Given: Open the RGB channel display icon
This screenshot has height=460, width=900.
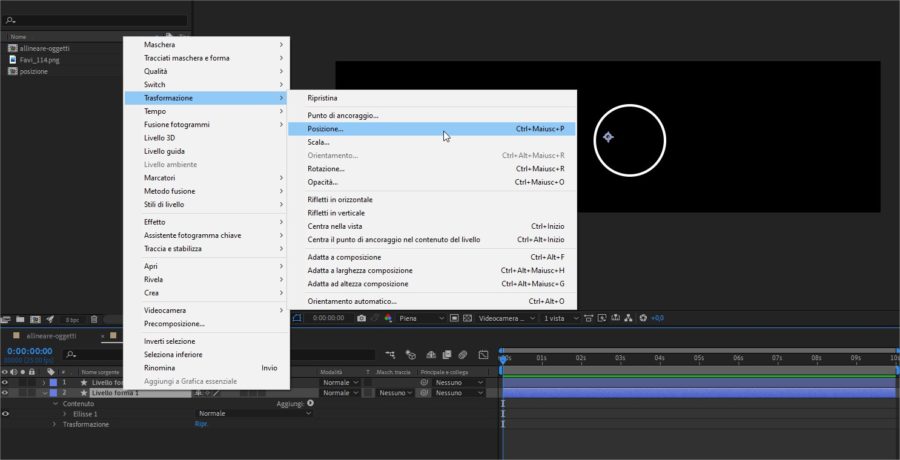Looking at the screenshot, I should coord(388,318).
